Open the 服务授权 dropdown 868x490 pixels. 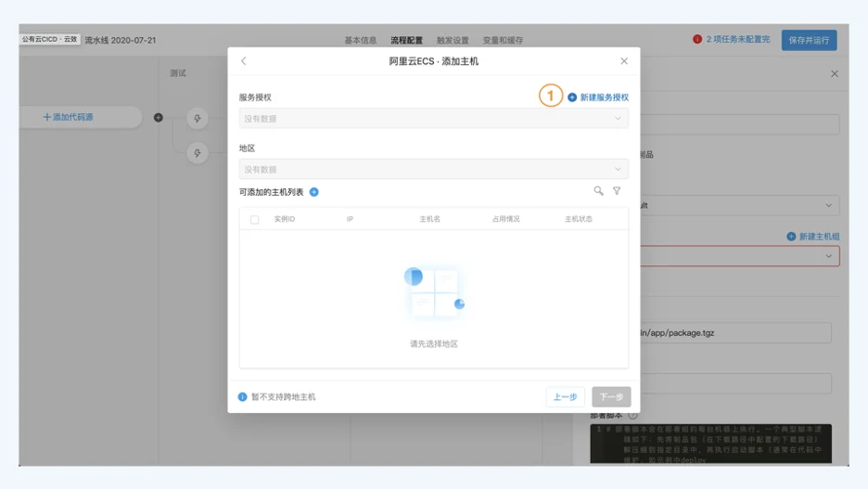tap(433, 119)
